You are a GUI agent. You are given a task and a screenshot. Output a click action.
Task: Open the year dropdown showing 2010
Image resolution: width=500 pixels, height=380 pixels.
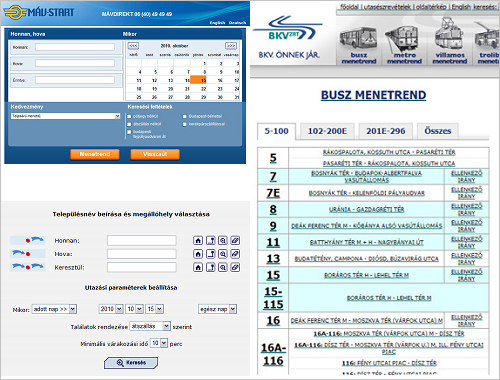(111, 309)
